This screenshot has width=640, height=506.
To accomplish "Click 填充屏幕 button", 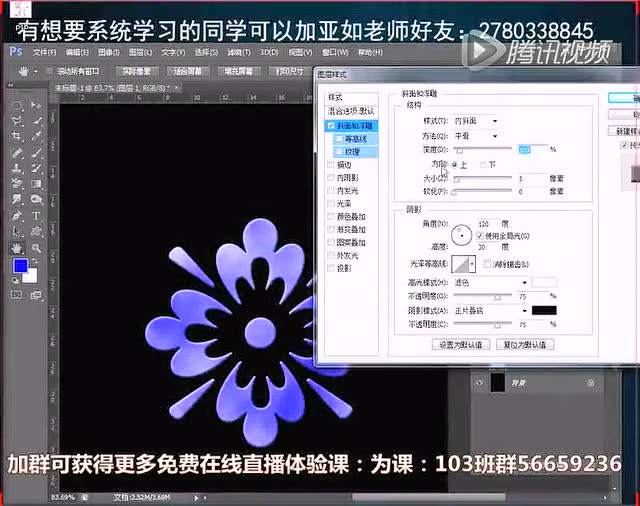I will click(x=239, y=71).
